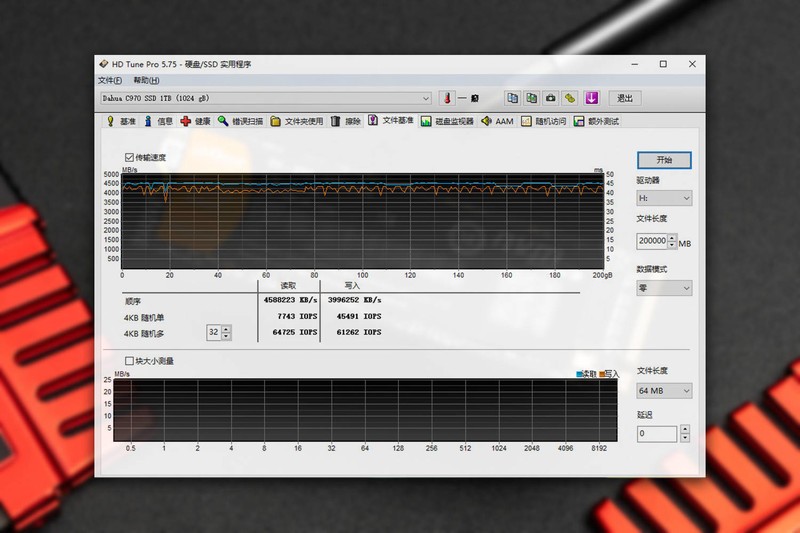800x533 pixels.
Task: Click the yellow options tag icon
Action: [570, 98]
